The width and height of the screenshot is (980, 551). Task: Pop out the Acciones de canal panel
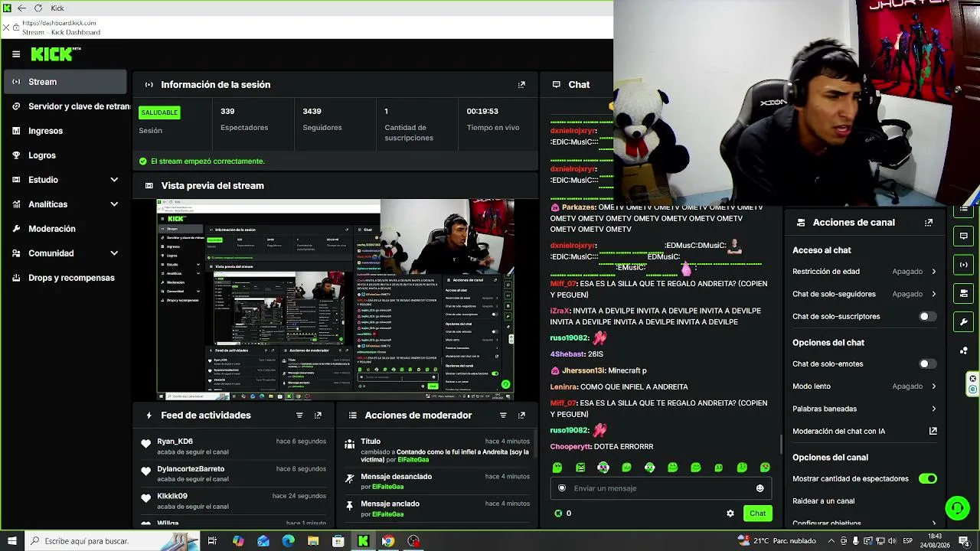click(929, 223)
